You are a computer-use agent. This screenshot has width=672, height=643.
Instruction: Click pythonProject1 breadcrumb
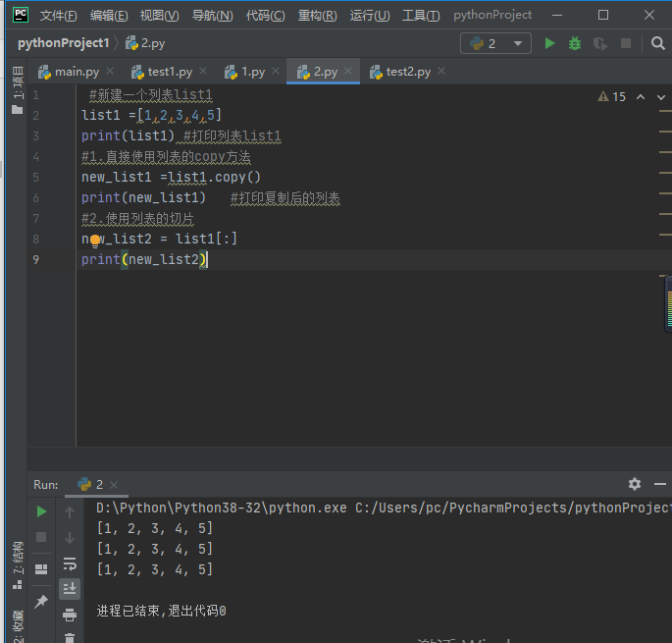click(64, 43)
